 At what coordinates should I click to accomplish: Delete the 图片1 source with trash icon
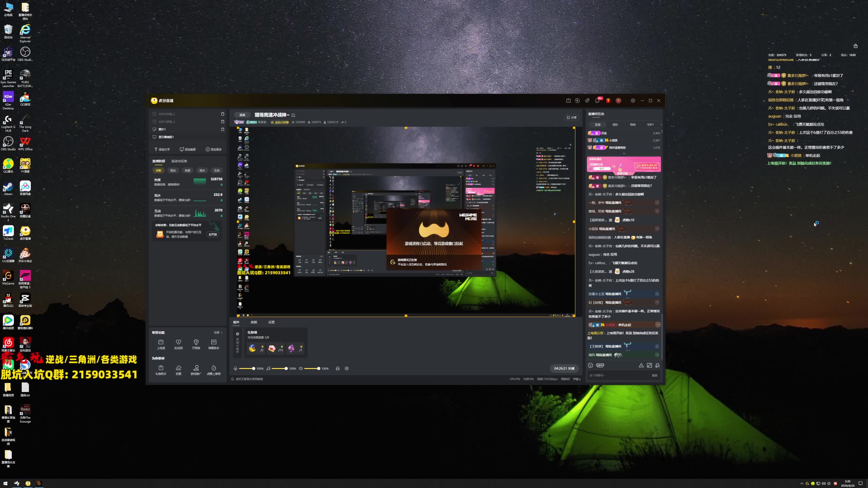(222, 129)
